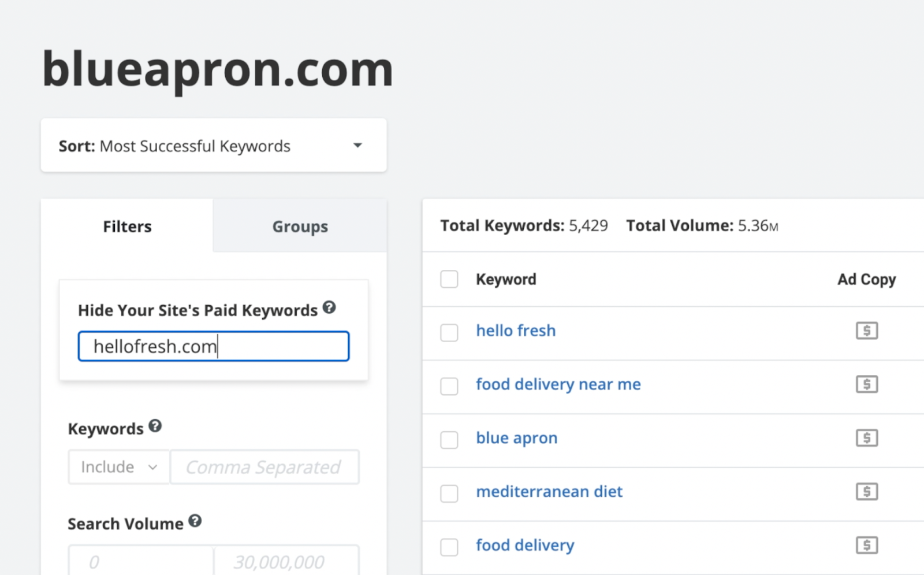Focus the Comma Separated keywords input
Screen dimensions: 924x575
pyautogui.click(x=264, y=467)
